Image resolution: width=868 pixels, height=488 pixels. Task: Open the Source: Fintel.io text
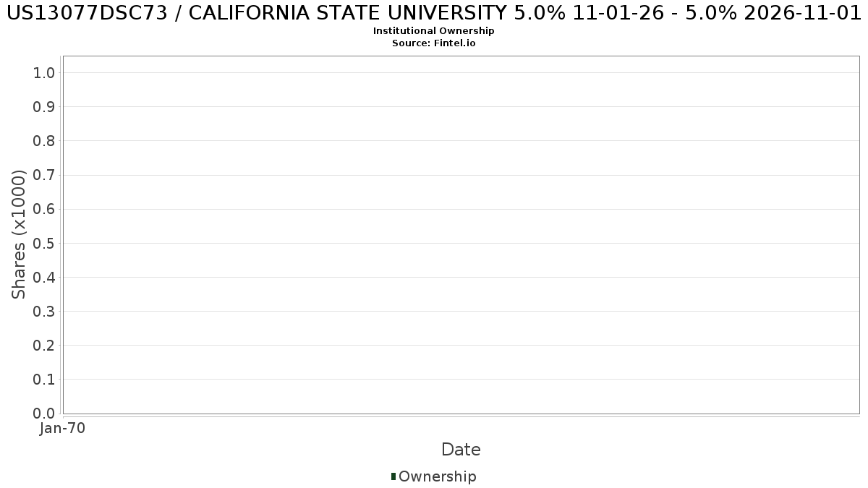(x=434, y=43)
